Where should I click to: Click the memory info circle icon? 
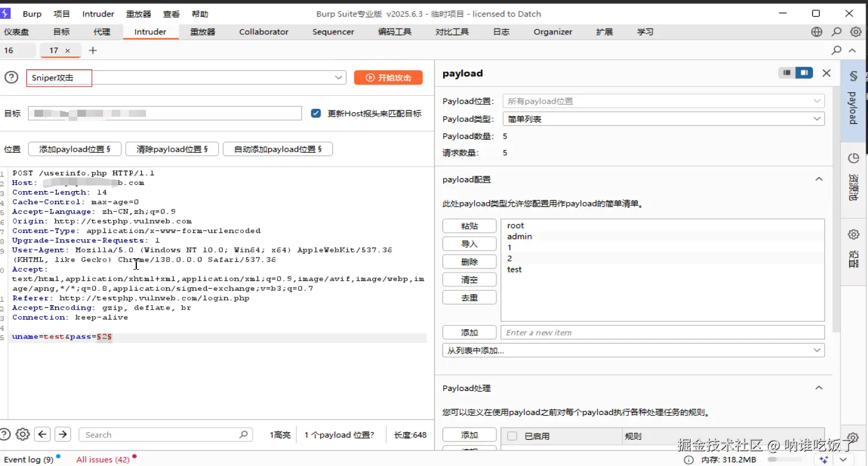pyautogui.click(x=689, y=460)
